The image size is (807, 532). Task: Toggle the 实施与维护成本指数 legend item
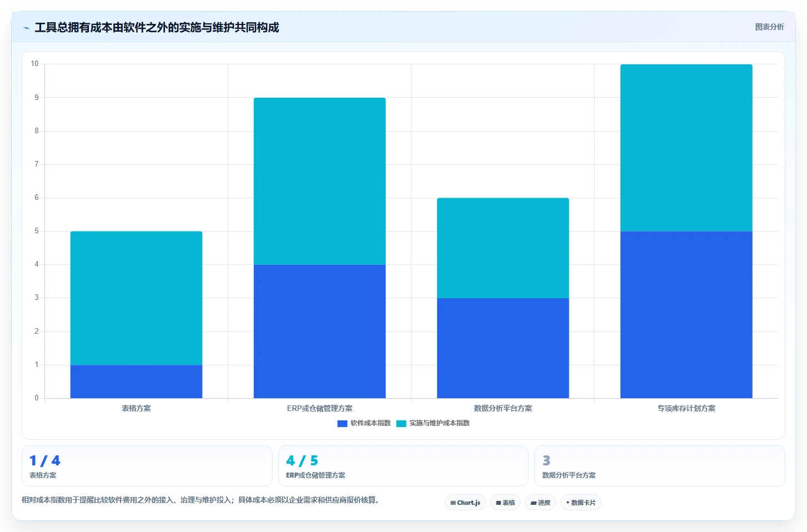tap(433, 423)
